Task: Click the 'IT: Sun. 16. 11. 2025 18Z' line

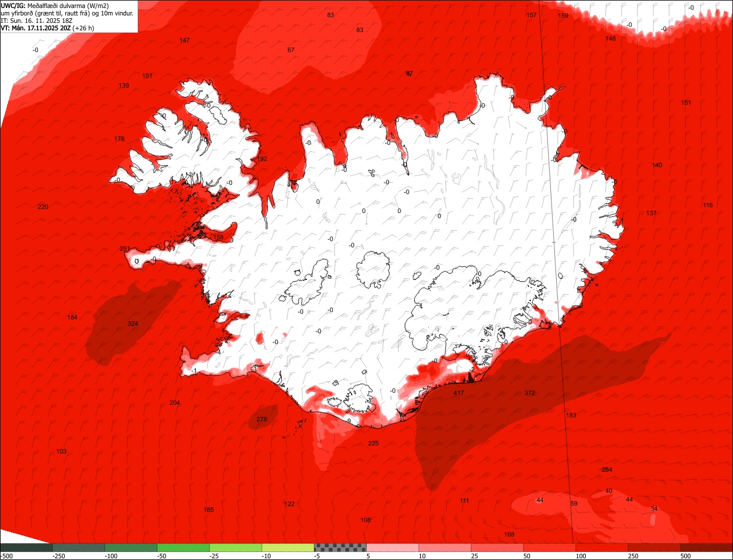Action: pyautogui.click(x=38, y=20)
